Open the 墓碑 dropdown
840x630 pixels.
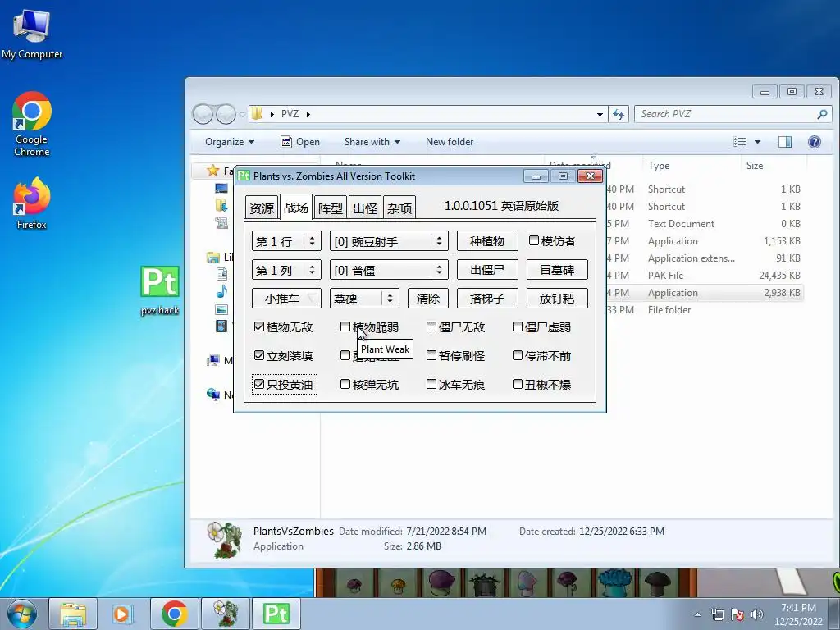[x=363, y=299]
